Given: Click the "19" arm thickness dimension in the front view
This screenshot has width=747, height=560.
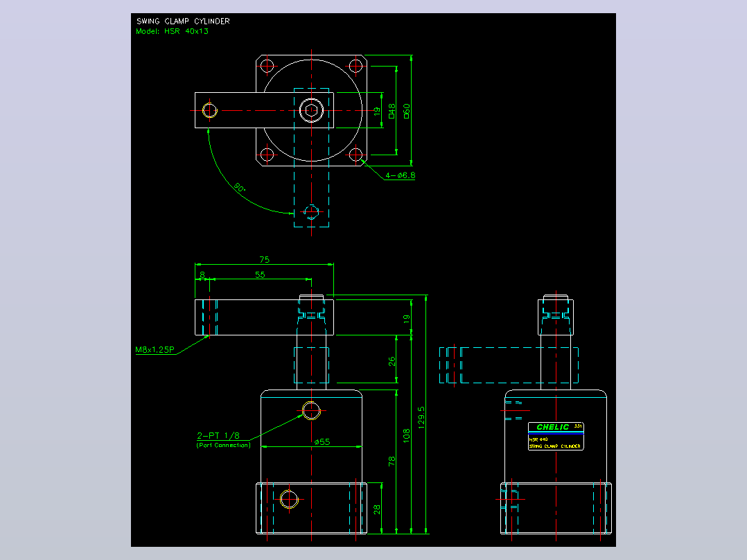Looking at the screenshot, I should (406, 319).
